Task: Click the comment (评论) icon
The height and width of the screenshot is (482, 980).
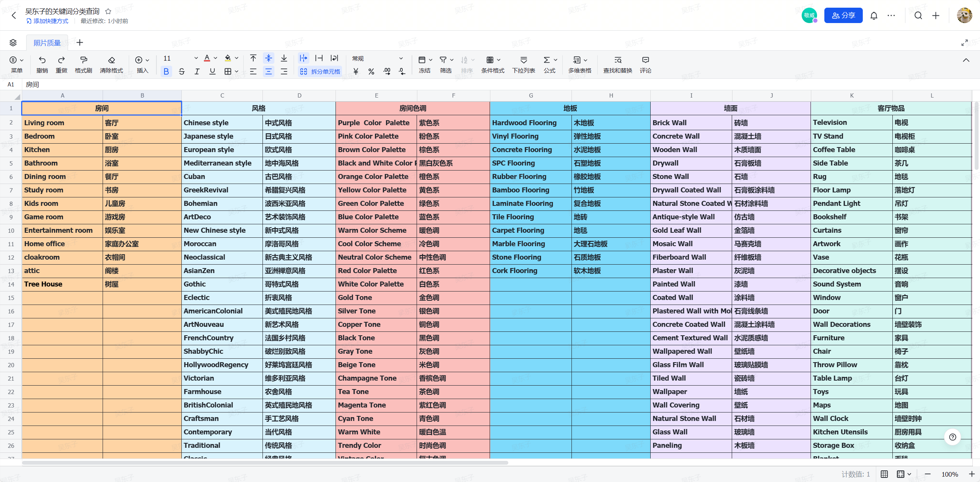Action: 645,60
